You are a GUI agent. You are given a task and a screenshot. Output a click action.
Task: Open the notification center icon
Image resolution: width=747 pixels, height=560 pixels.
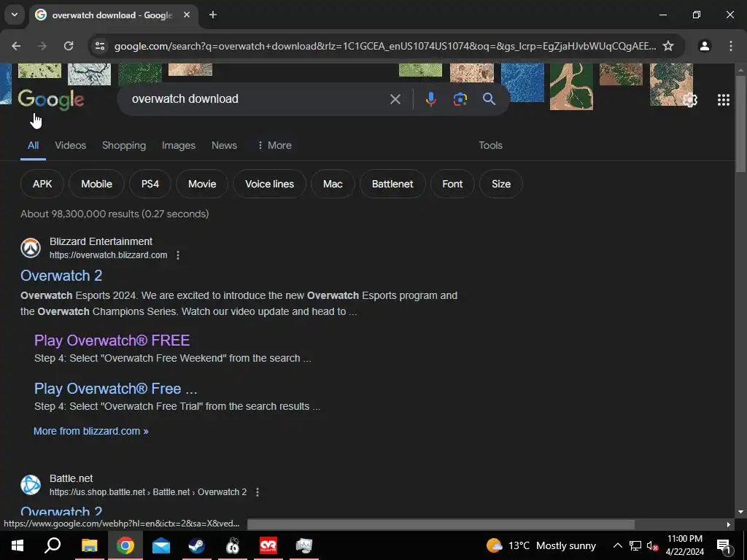[x=724, y=545]
